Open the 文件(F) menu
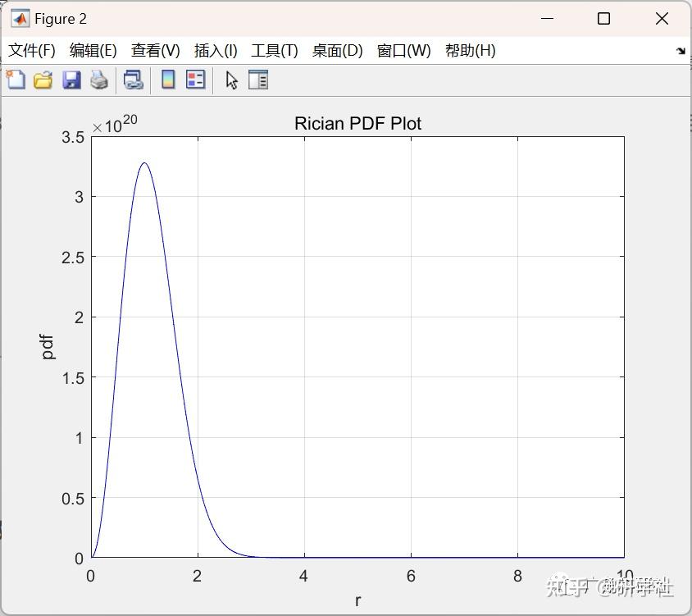The width and height of the screenshot is (692, 616). coord(32,50)
